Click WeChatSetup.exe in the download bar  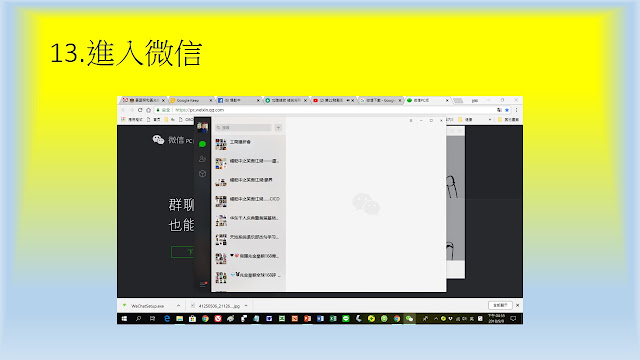click(147, 306)
